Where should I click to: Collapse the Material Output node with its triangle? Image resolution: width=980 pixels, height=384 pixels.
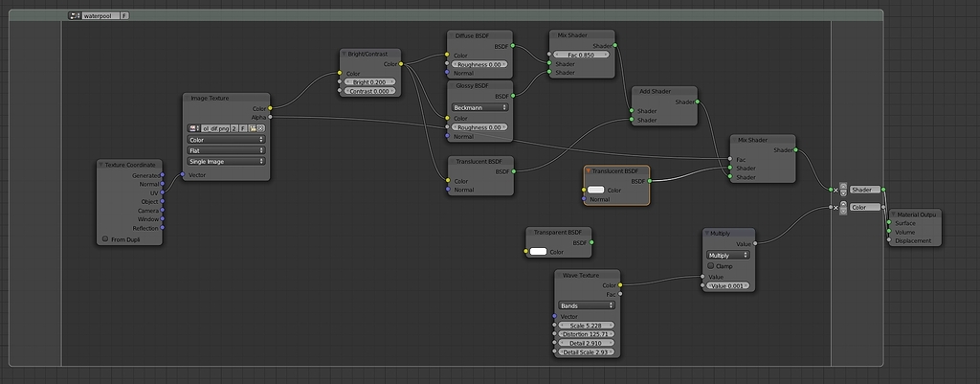coord(894,215)
